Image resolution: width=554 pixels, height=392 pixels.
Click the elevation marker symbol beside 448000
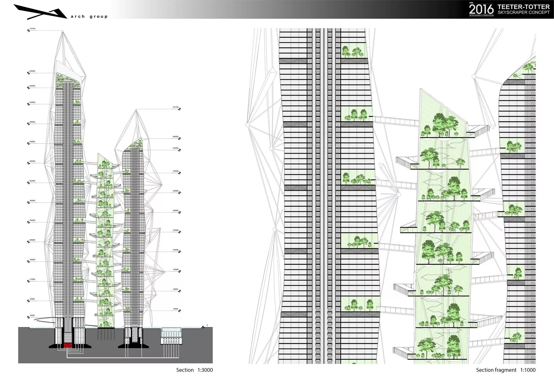[28, 144]
